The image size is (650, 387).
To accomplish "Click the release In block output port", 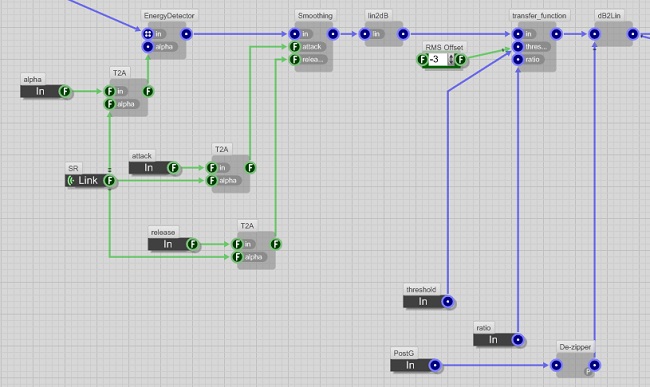I will click(x=192, y=244).
